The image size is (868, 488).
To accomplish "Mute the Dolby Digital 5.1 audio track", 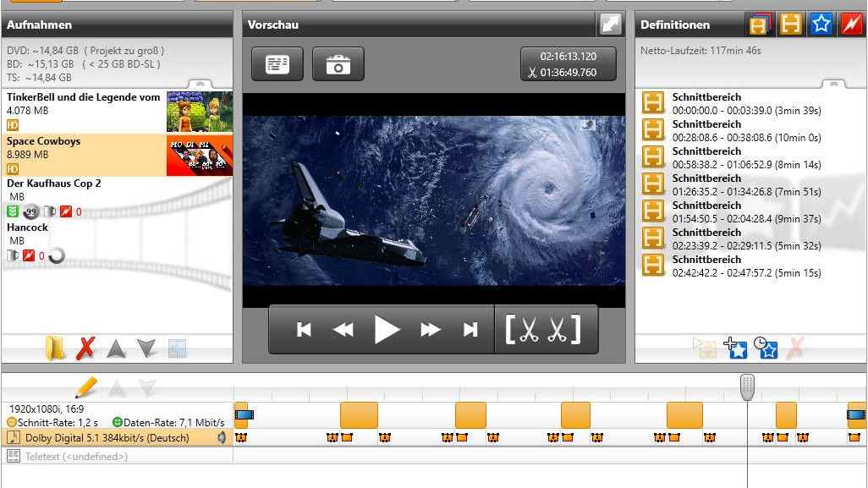I will pyautogui.click(x=222, y=438).
